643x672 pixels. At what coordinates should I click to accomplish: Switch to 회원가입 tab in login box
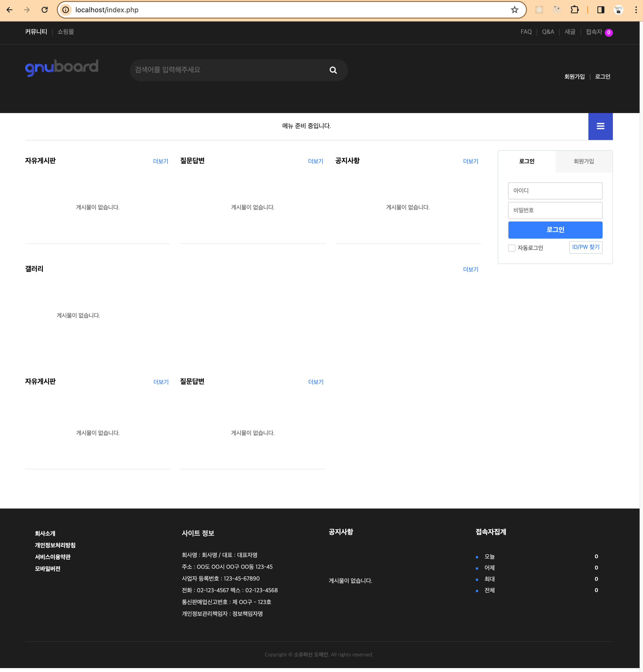coord(584,161)
